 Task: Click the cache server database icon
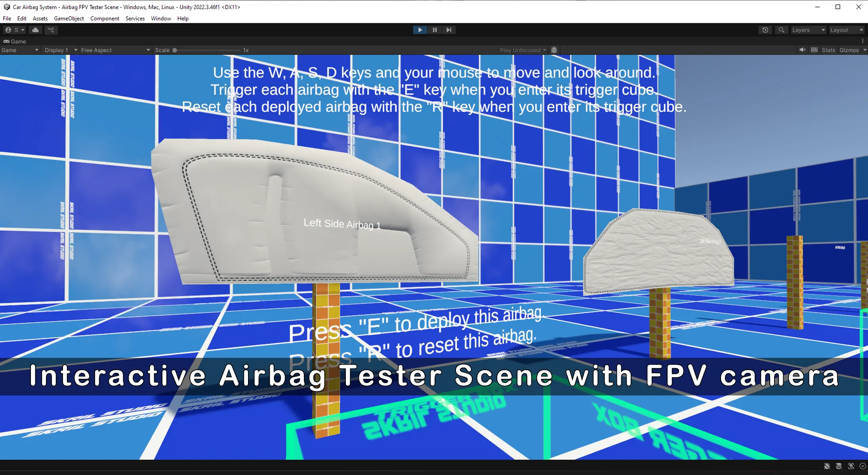pos(839,466)
